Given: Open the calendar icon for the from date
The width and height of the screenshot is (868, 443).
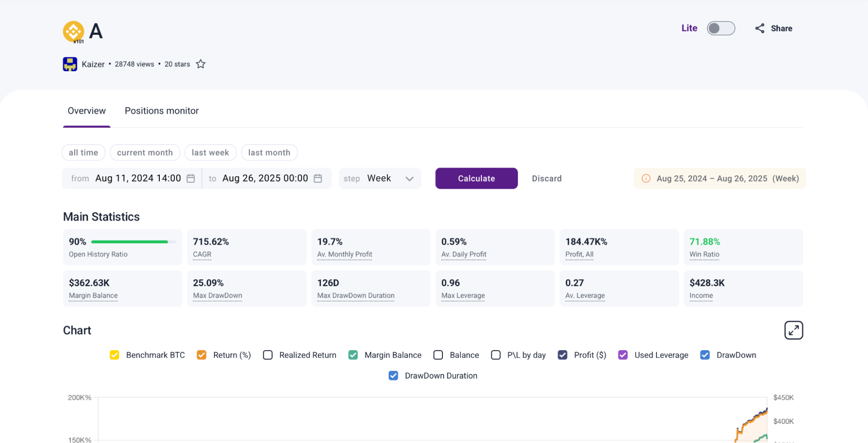Looking at the screenshot, I should coord(191,179).
